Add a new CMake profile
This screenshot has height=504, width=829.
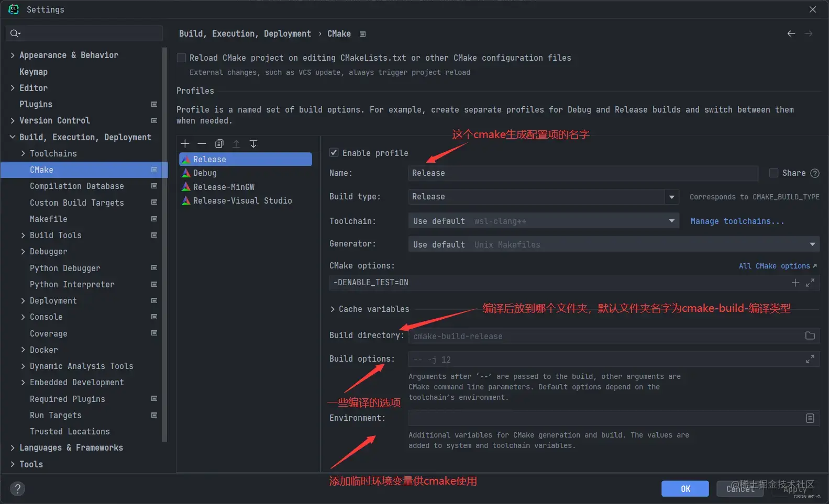pyautogui.click(x=185, y=143)
